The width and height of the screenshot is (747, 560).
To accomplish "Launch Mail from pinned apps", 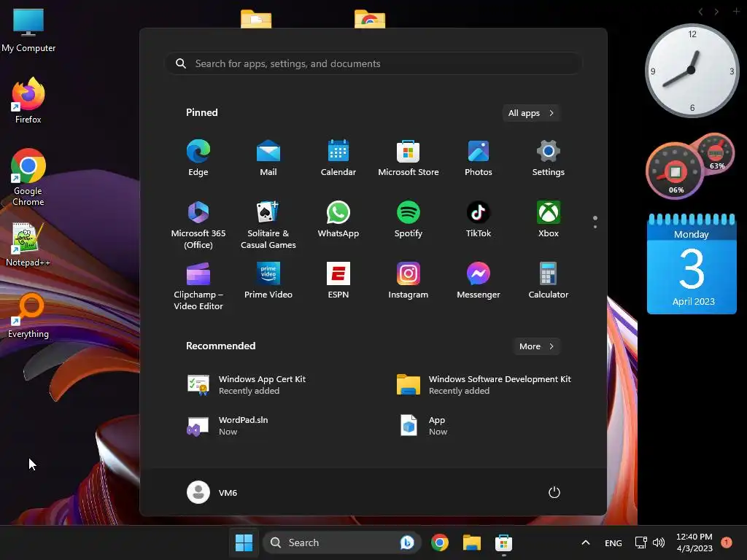I will coord(268,158).
